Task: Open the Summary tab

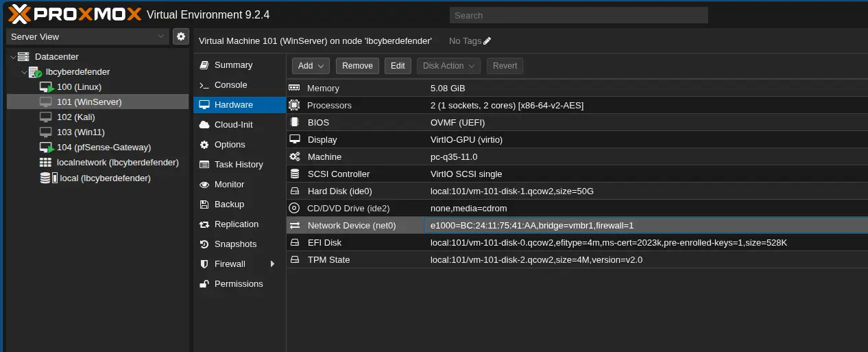Action: coord(239,65)
